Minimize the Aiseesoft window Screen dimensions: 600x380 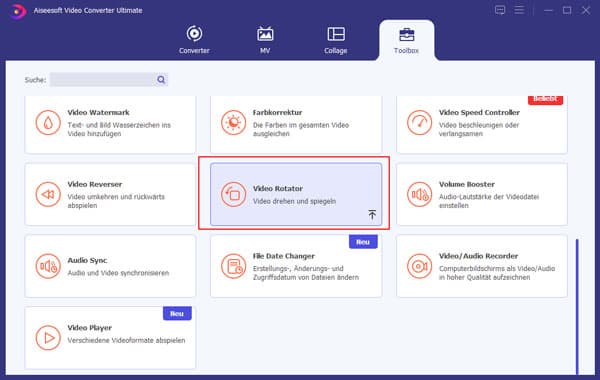tap(548, 10)
